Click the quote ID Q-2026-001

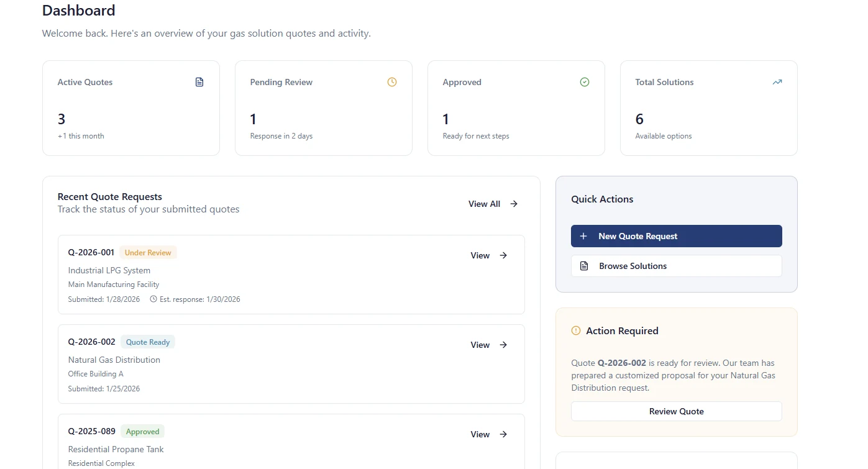91,252
